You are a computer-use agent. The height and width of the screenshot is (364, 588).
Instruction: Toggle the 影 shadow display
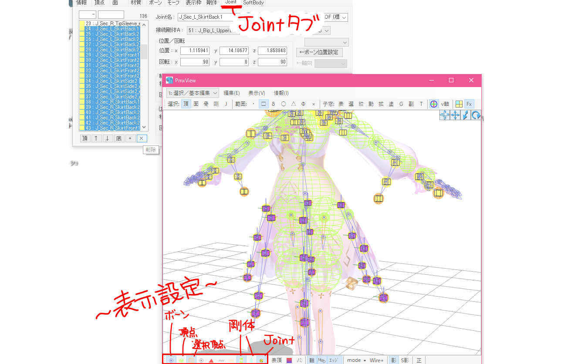(394, 360)
